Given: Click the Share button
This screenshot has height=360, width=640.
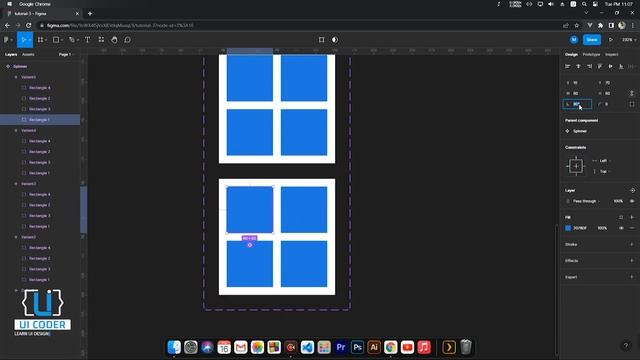Looking at the screenshot, I should (592, 40).
